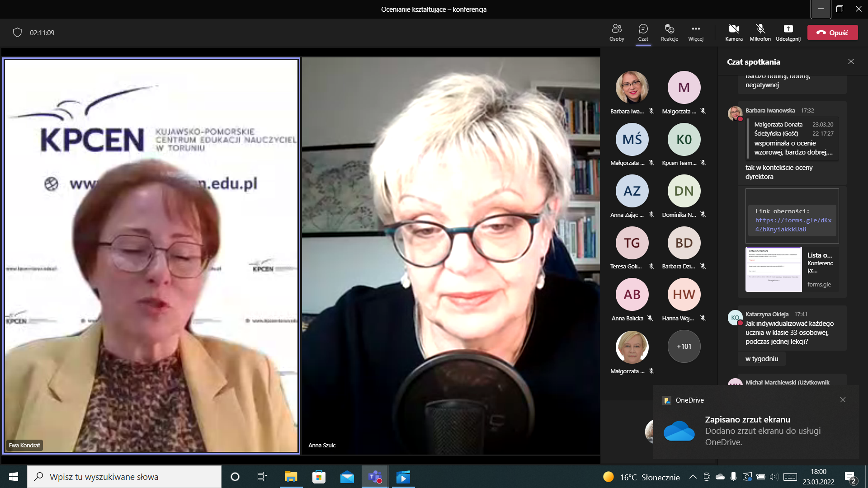The image size is (868, 488).
Task: Leave the meeting with Opuść button
Action: click(832, 33)
